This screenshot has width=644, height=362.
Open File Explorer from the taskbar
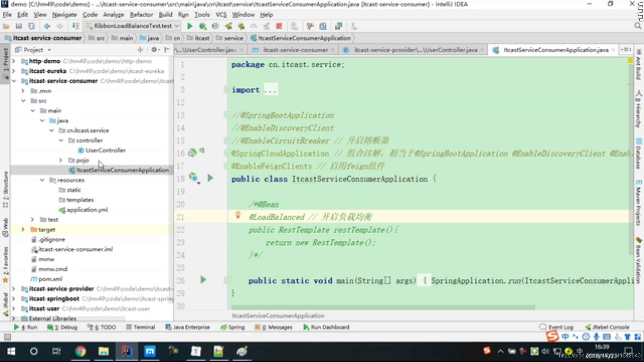click(103, 351)
